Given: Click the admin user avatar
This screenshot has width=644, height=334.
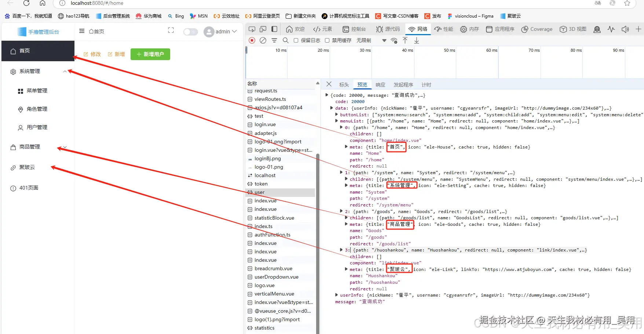Looking at the screenshot, I should pyautogui.click(x=209, y=32).
